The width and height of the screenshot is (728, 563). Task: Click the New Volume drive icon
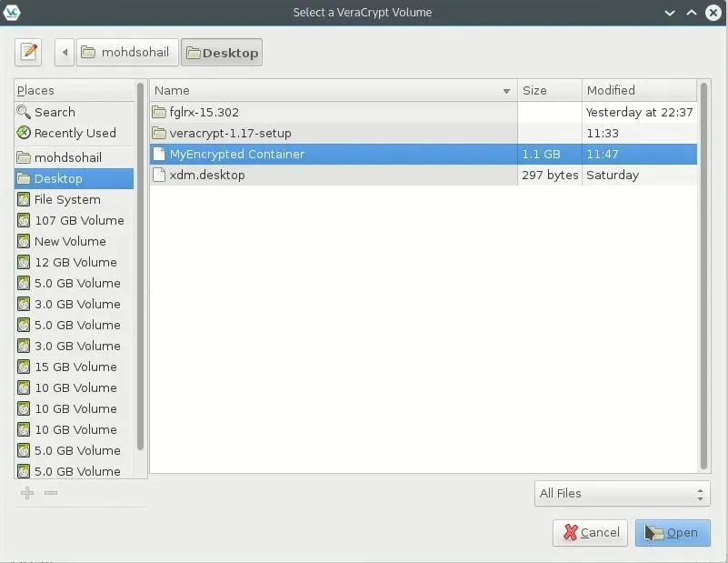(x=24, y=241)
